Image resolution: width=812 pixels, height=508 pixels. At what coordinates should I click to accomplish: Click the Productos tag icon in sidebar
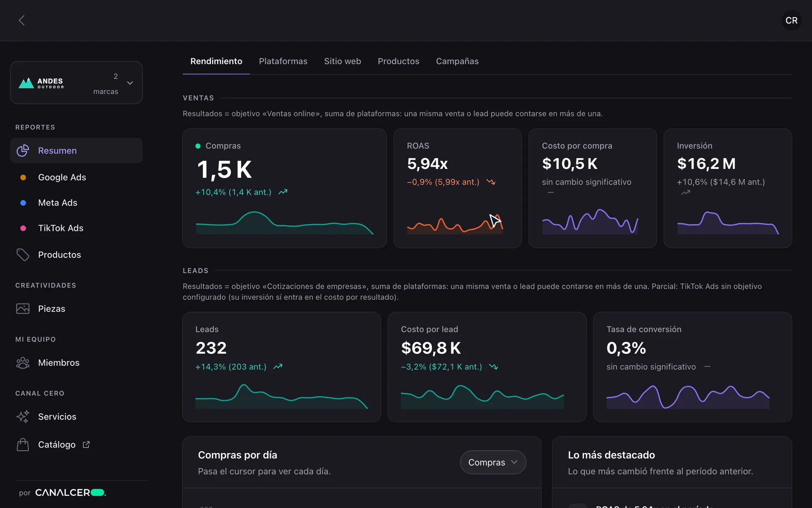click(23, 254)
